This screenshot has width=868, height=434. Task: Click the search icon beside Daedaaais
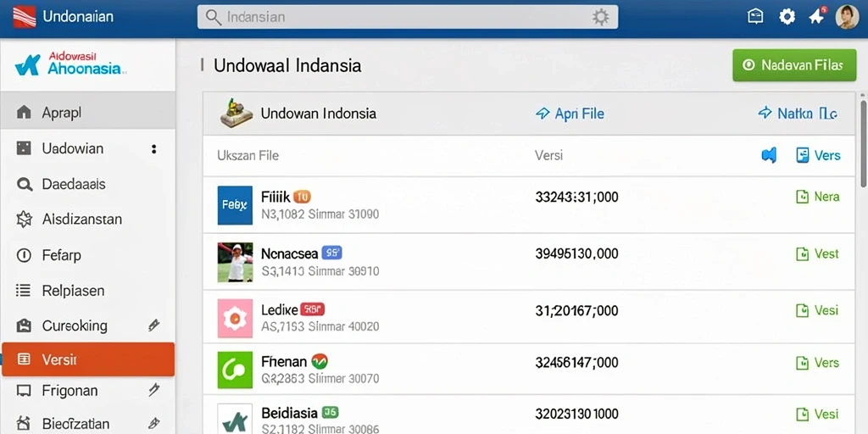(25, 184)
